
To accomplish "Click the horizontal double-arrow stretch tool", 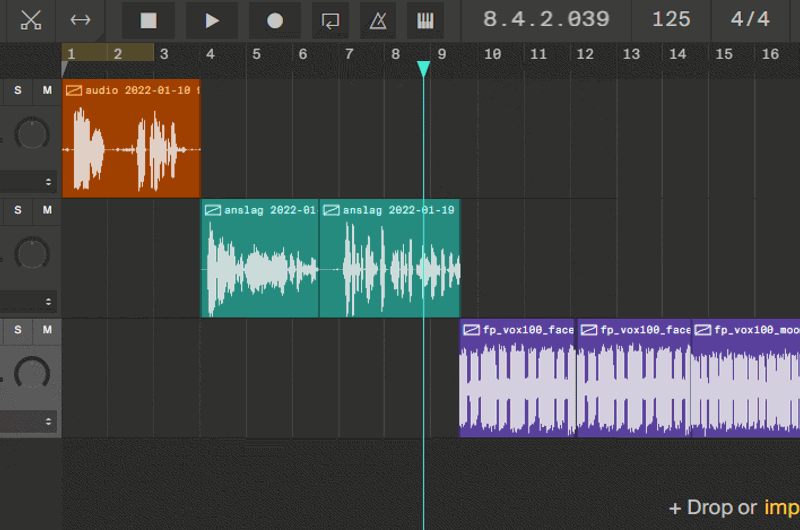I will click(80, 20).
